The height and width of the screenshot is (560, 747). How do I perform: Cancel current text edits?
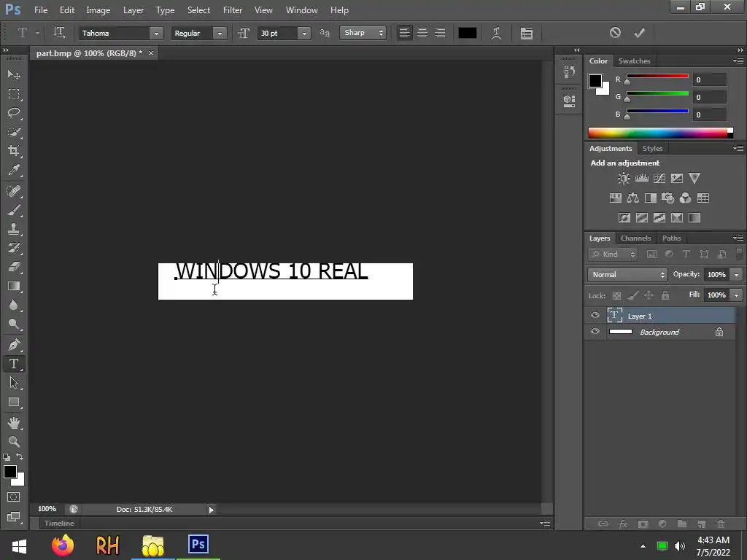tap(615, 32)
